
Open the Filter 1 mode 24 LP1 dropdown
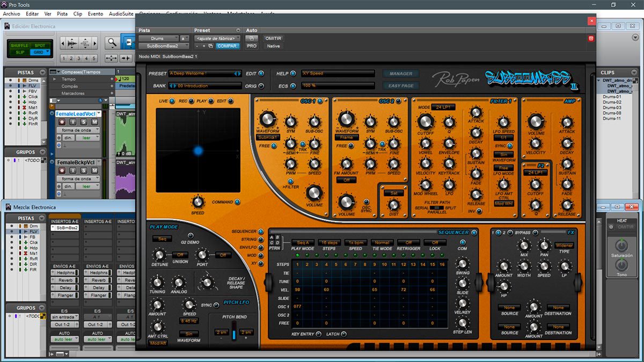(x=442, y=107)
